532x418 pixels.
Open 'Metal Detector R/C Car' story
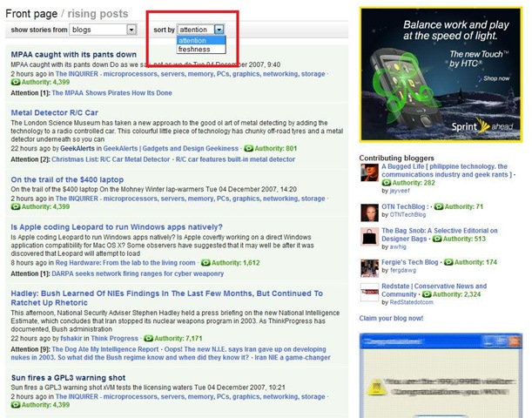[x=54, y=112]
